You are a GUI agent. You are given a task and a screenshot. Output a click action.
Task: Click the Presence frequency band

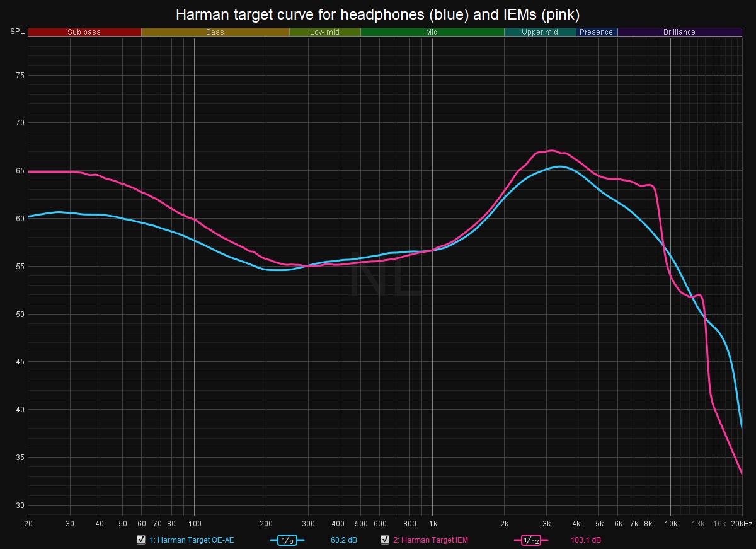pos(596,32)
